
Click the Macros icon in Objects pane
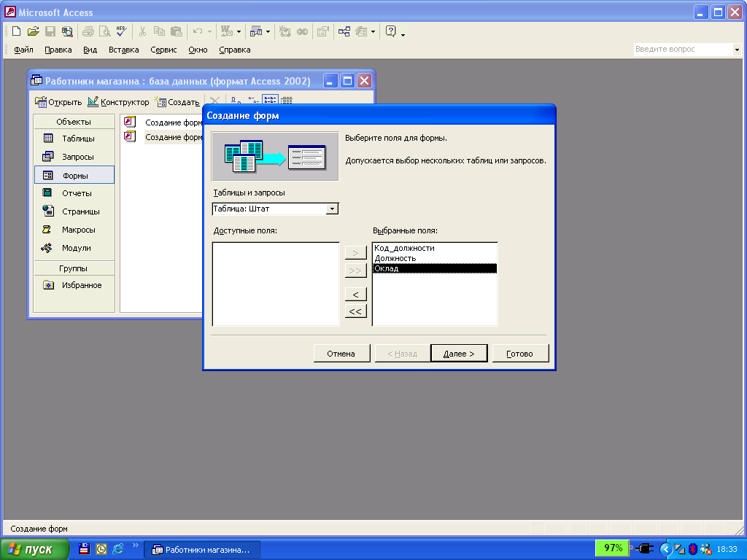[47, 230]
